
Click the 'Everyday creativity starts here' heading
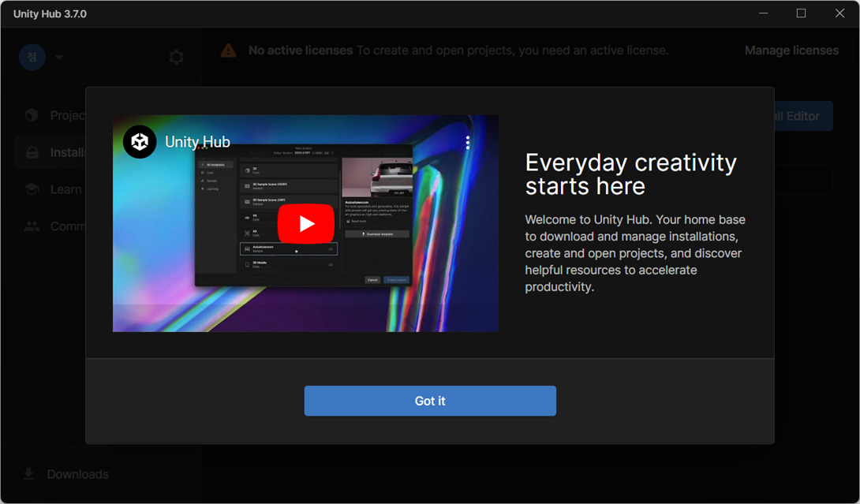pyautogui.click(x=630, y=174)
